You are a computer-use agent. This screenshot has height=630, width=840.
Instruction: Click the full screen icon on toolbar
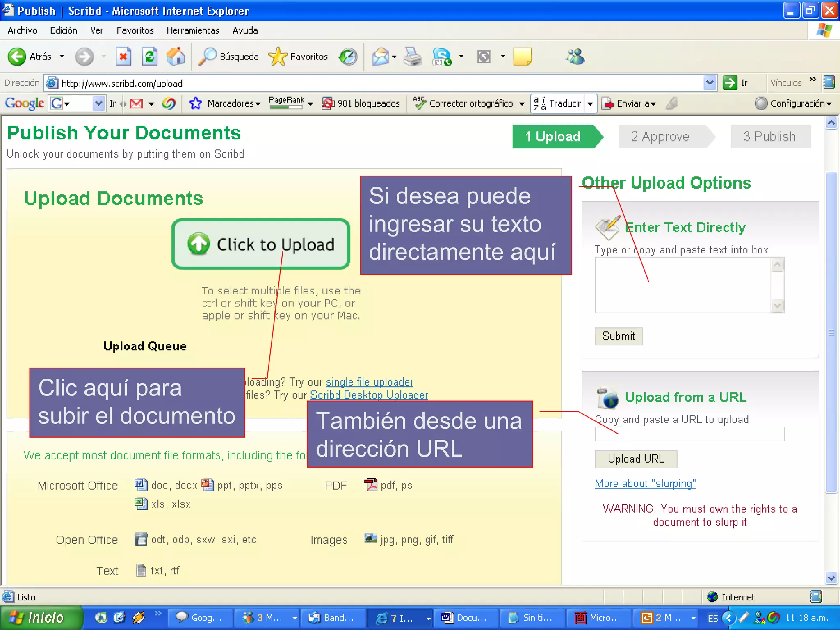[484, 57]
